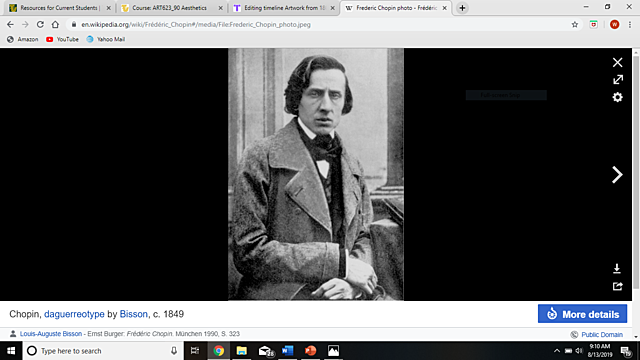This screenshot has height=360, width=640.
Task: Open the Windows Start menu
Action: [x=11, y=351]
